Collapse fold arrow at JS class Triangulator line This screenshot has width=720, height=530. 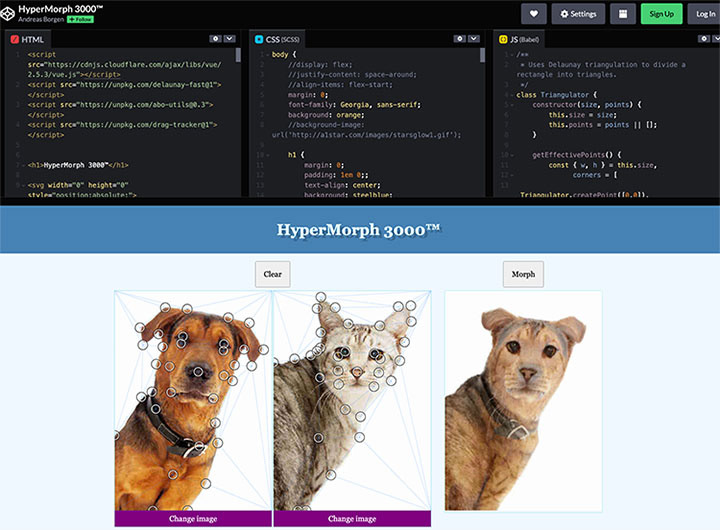(512, 95)
